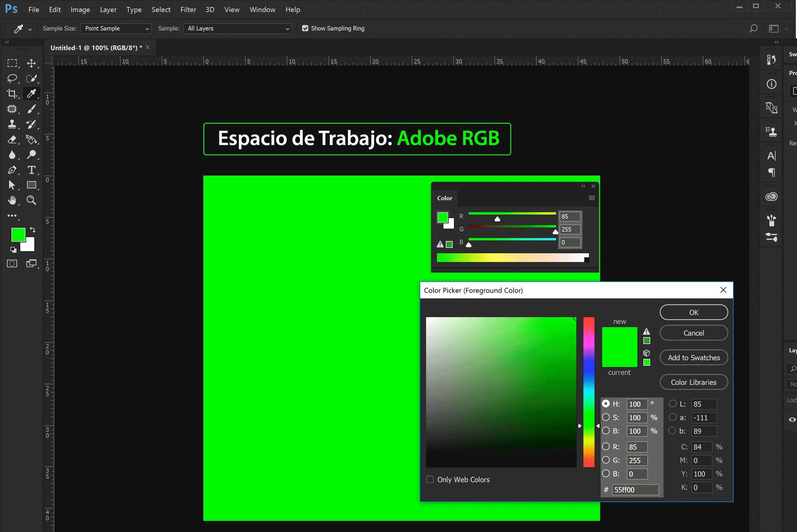797x532 pixels.
Task: Open the Filter menu
Action: point(188,9)
